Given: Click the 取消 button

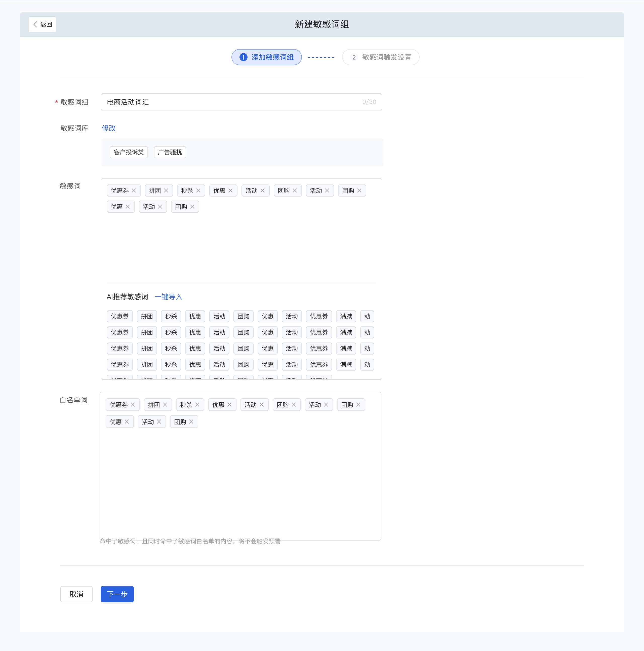Looking at the screenshot, I should pos(76,594).
